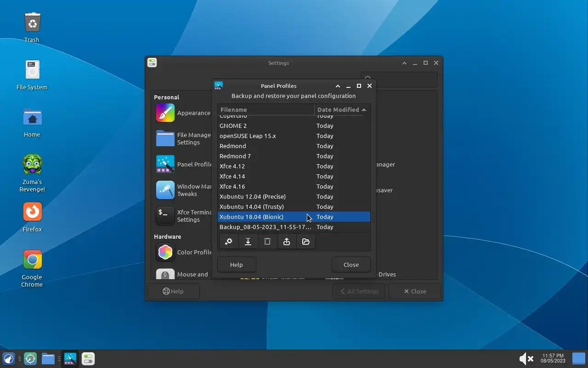Roll up the Settings window
588x368 pixels.
tap(404, 63)
